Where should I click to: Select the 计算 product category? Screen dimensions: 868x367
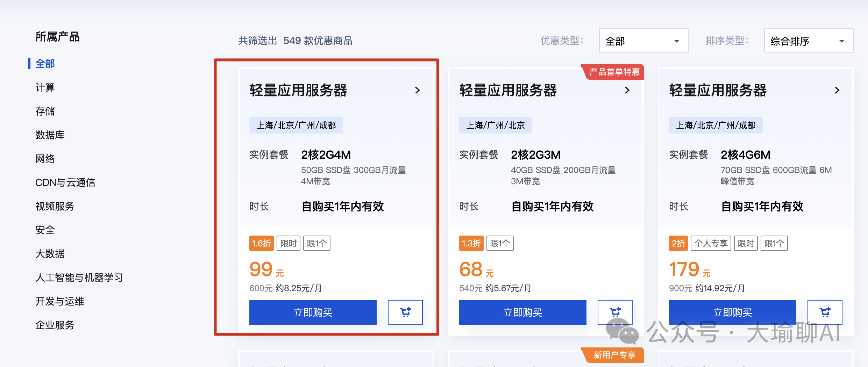click(x=45, y=87)
